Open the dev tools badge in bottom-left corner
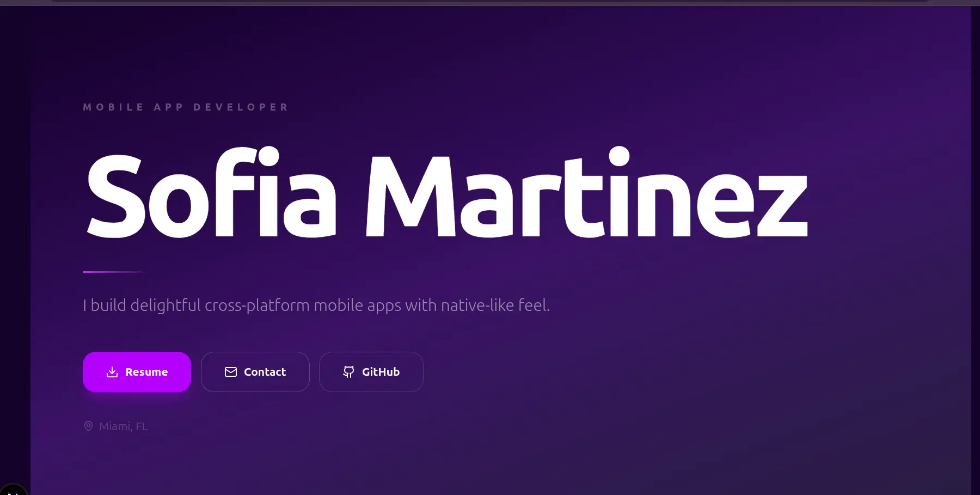This screenshot has width=980, height=495. pyautogui.click(x=12, y=490)
